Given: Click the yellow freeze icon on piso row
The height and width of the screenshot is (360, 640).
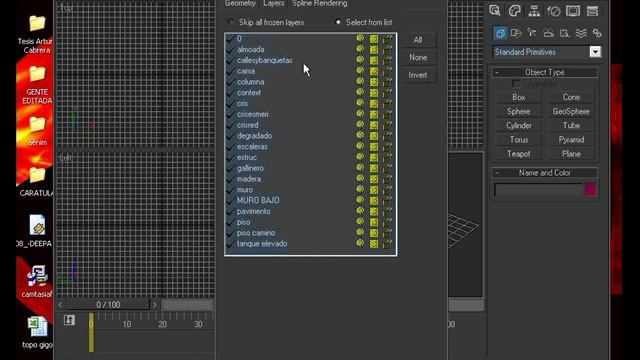Looking at the screenshot, I should (374, 222).
